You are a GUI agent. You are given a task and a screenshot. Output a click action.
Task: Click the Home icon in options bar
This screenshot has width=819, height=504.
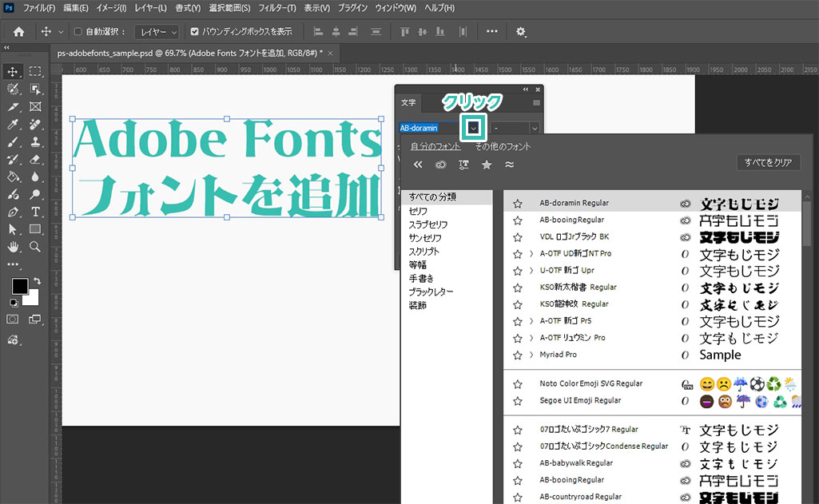pyautogui.click(x=18, y=32)
